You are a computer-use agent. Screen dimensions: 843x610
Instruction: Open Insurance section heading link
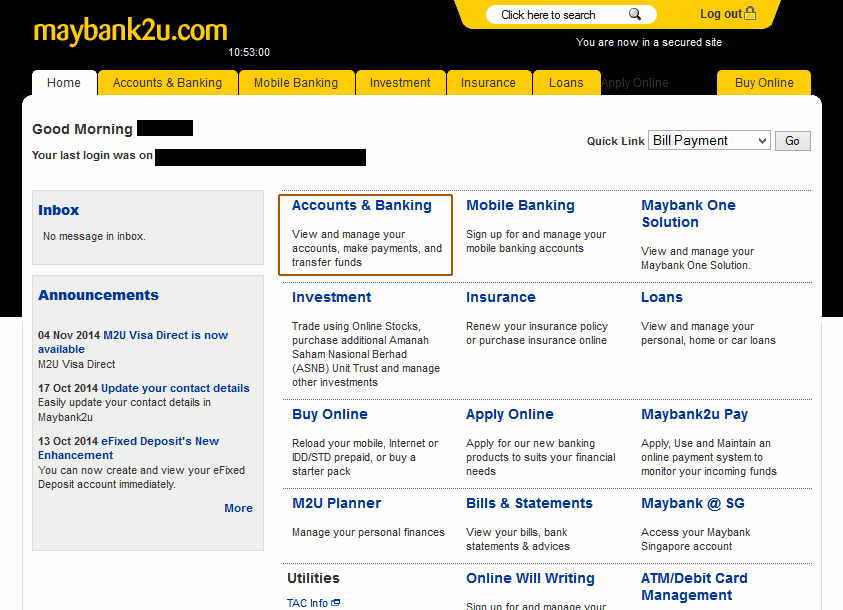coord(501,297)
